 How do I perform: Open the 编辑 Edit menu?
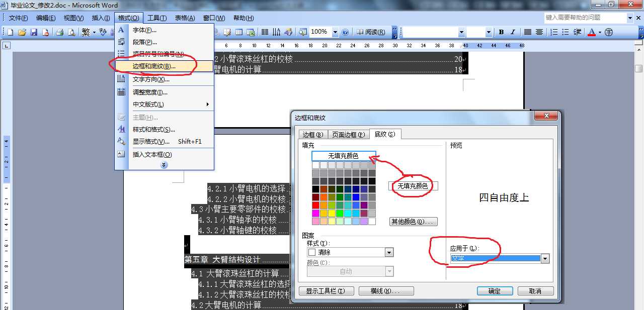coord(46,18)
